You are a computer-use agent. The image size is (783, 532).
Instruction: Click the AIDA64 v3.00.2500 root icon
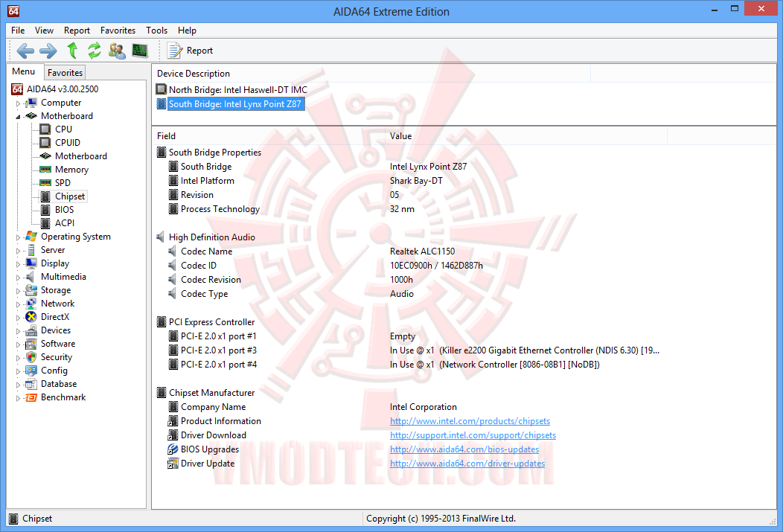pos(17,89)
